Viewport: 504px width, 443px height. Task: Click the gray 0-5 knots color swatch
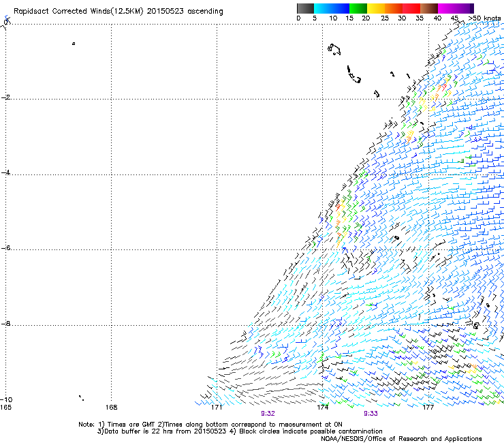click(305, 8)
